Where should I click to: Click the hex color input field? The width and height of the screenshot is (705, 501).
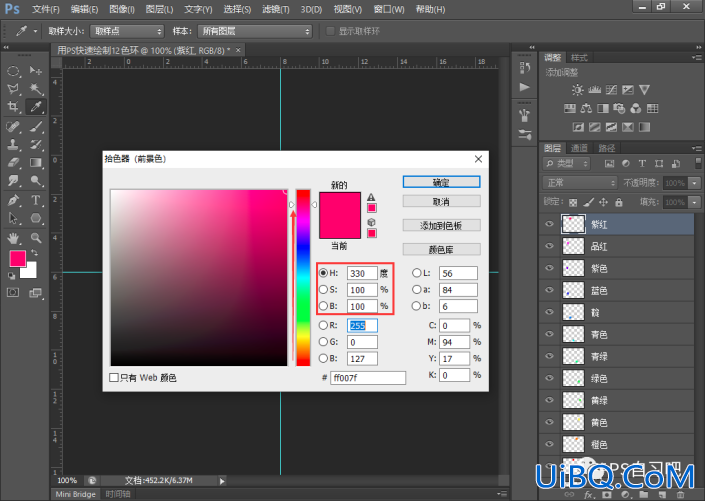[368, 378]
